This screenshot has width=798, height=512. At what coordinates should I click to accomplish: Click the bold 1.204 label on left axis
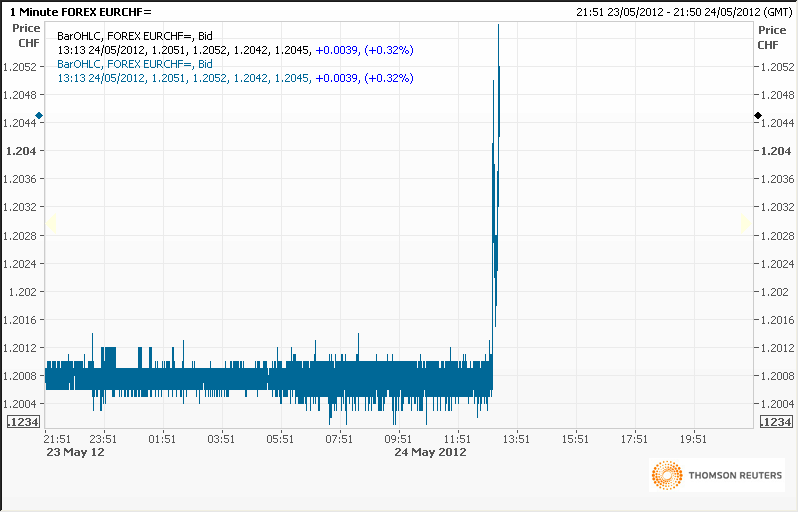pos(21,151)
